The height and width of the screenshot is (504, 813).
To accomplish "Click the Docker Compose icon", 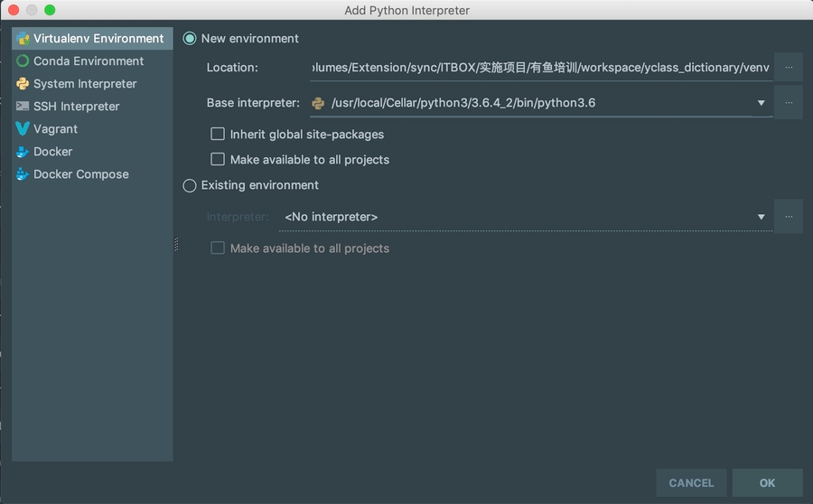I will click(23, 174).
